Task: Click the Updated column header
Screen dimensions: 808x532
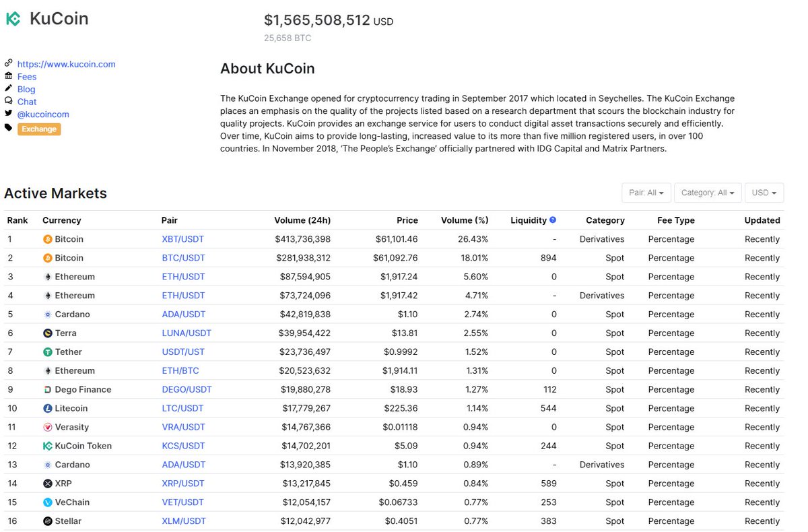Action: (x=762, y=220)
